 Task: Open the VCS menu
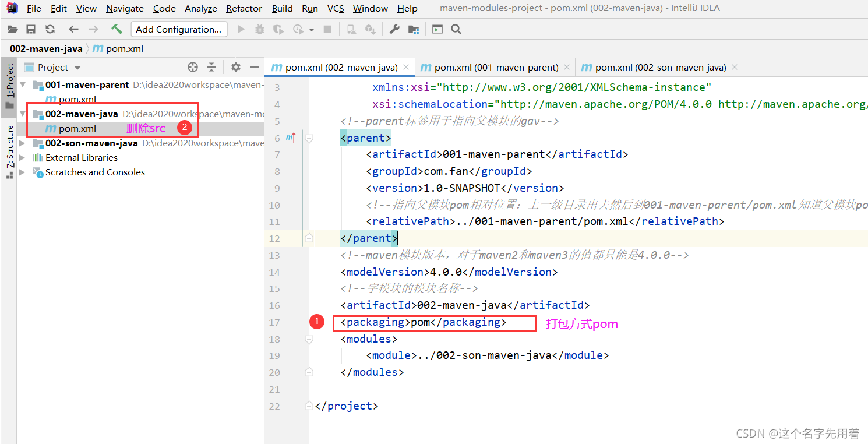point(336,8)
